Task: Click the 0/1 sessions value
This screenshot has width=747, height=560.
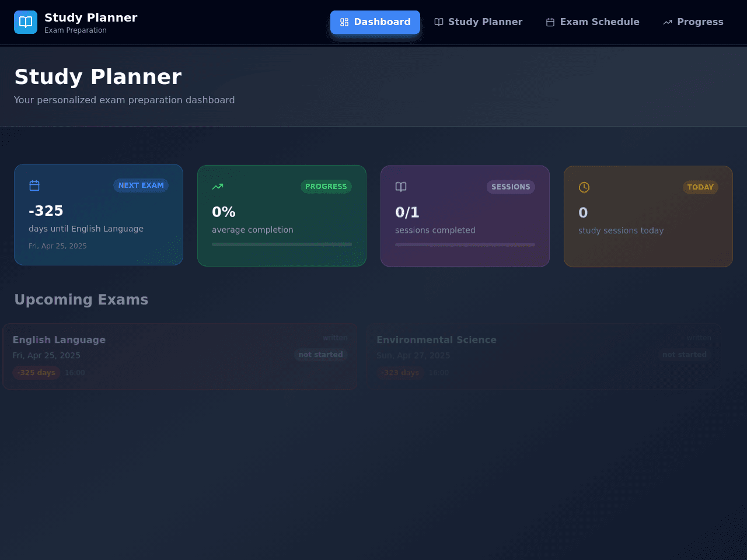Action: [x=407, y=212]
